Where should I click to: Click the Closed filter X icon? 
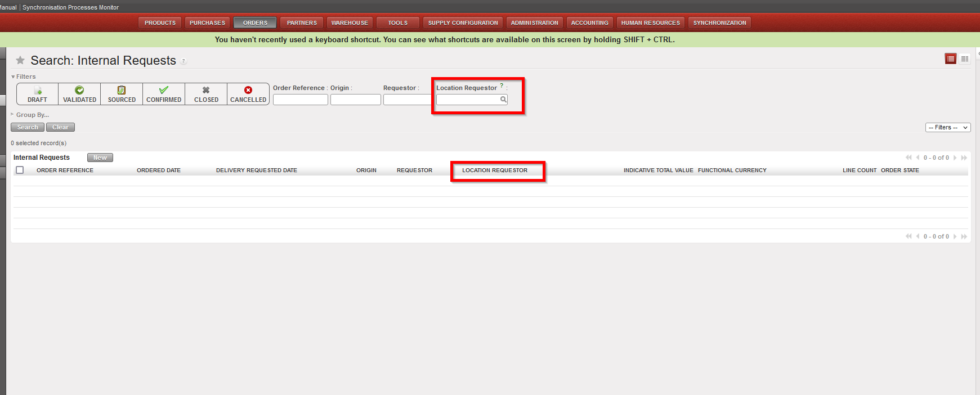[x=206, y=90]
